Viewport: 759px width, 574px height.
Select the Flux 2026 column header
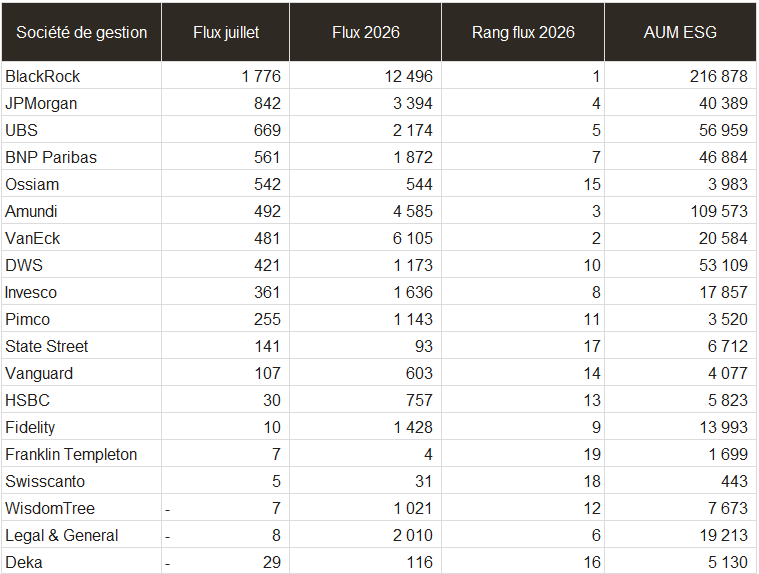(x=365, y=32)
